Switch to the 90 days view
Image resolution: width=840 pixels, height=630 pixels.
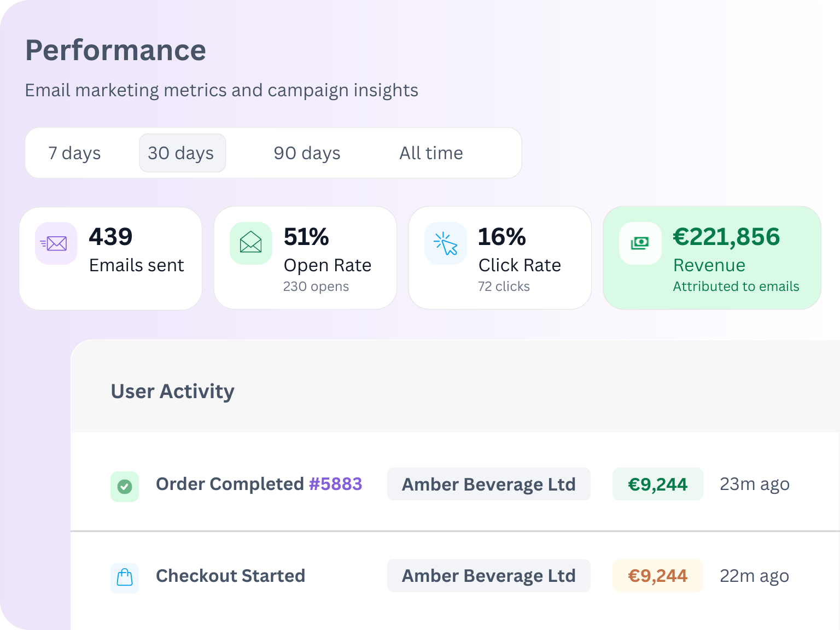[x=306, y=153]
